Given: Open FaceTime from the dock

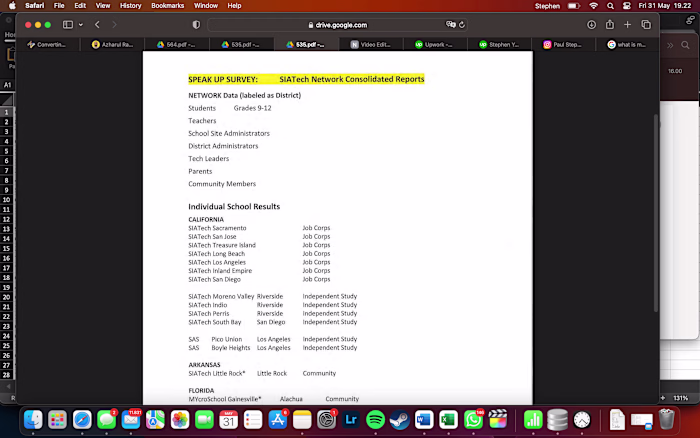Looking at the screenshot, I should tap(204, 420).
